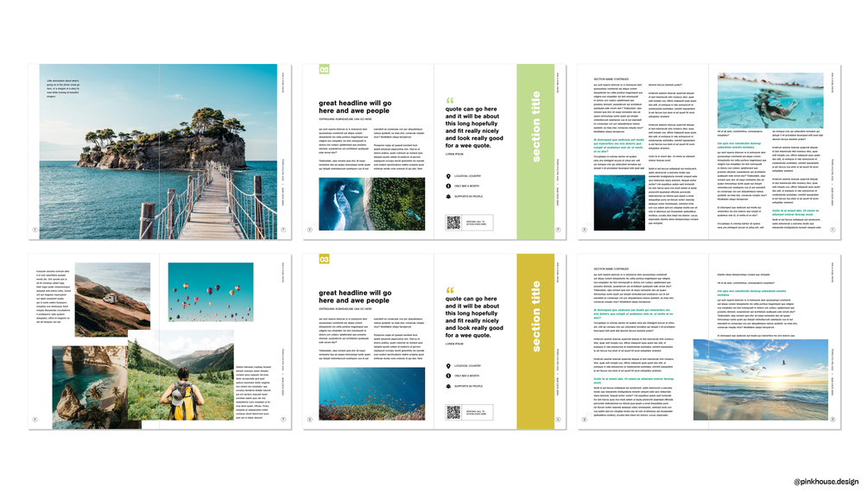Select the hot air balloons photo
This screenshot has width=868, height=493.
tap(211, 292)
